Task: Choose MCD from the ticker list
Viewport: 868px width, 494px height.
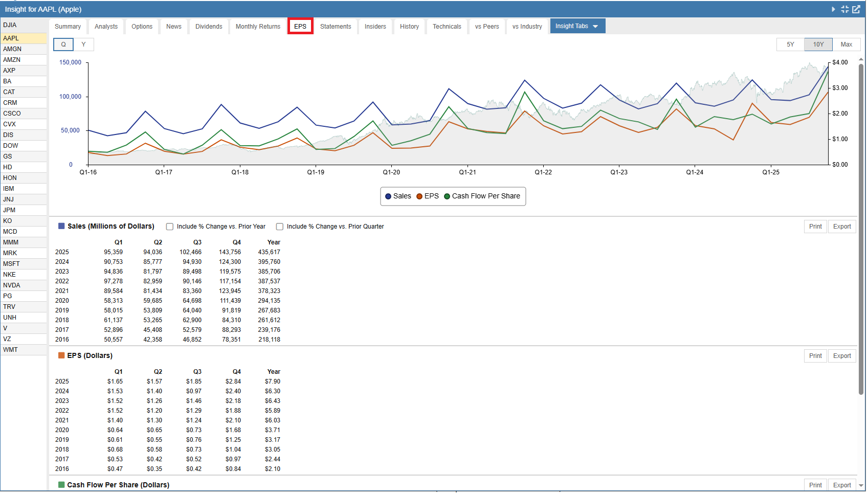Action: (24, 232)
